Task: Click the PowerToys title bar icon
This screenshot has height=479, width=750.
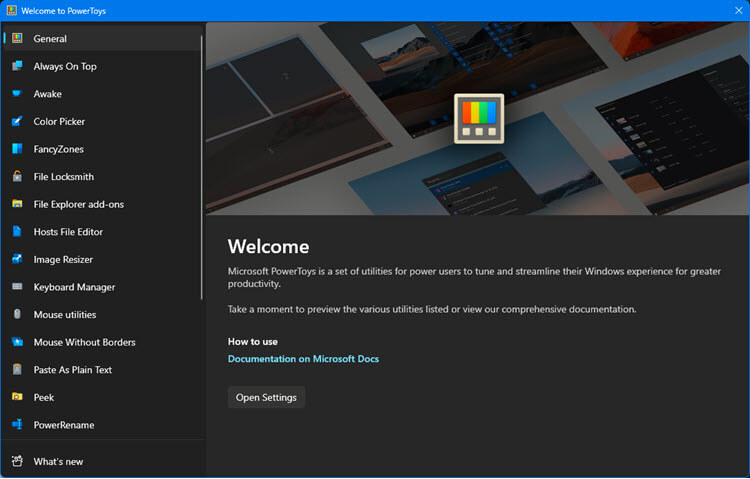Action: coord(11,11)
